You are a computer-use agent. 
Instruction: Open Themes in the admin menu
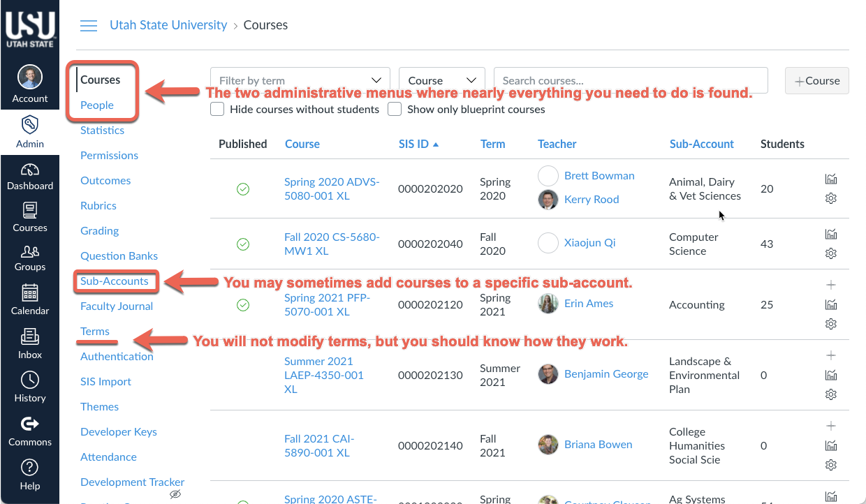[99, 406]
